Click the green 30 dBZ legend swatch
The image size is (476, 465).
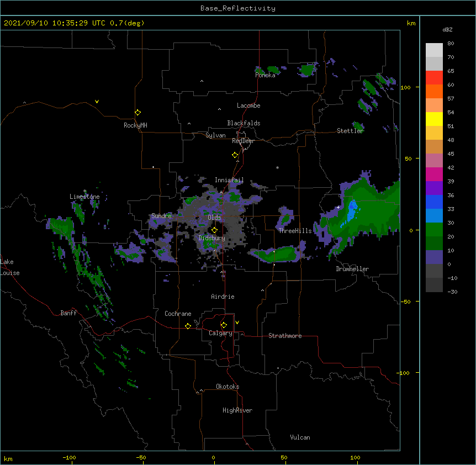[434, 230]
